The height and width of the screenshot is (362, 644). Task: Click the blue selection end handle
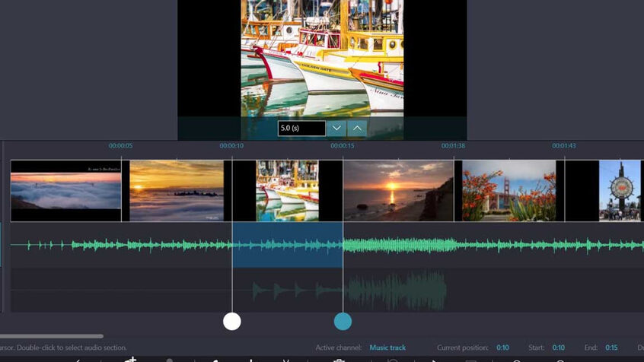click(343, 322)
